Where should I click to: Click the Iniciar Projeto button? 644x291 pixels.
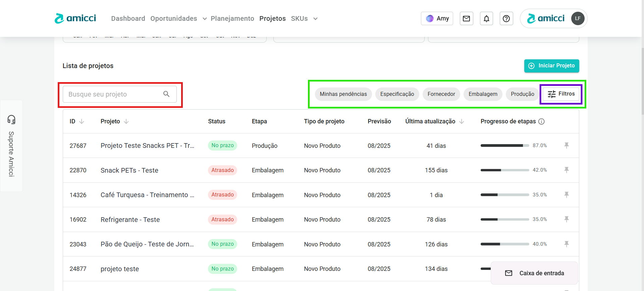click(x=551, y=66)
